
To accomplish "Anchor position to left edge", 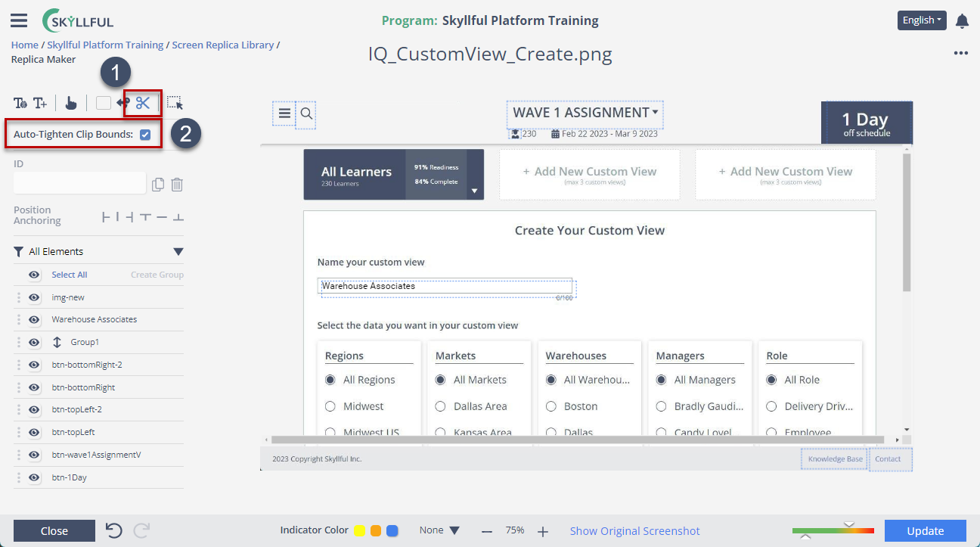I will (106, 217).
